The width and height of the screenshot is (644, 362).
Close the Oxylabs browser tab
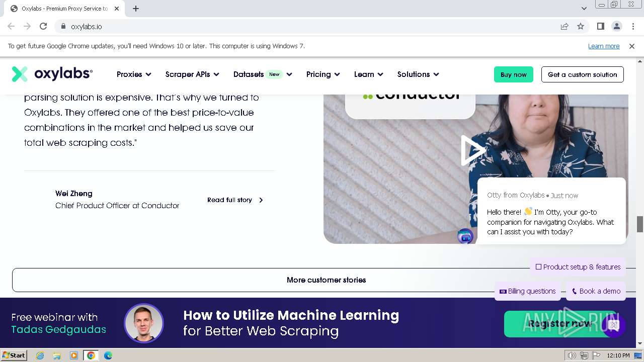pos(117,9)
